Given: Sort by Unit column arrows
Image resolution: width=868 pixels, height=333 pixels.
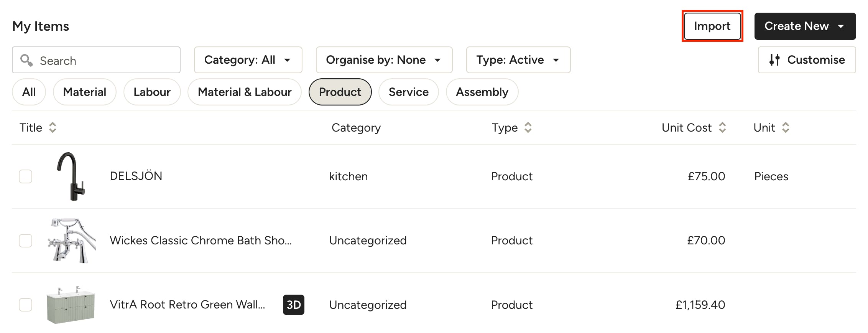Looking at the screenshot, I should point(786,128).
